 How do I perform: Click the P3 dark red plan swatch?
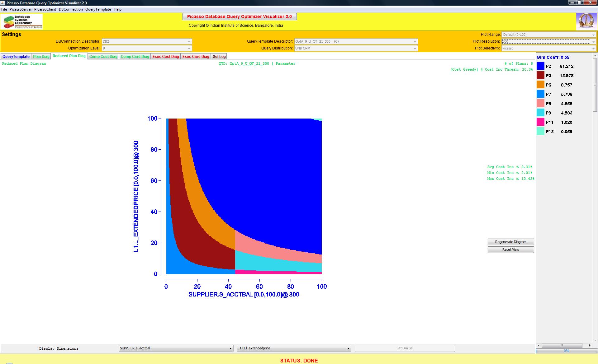click(x=540, y=75)
